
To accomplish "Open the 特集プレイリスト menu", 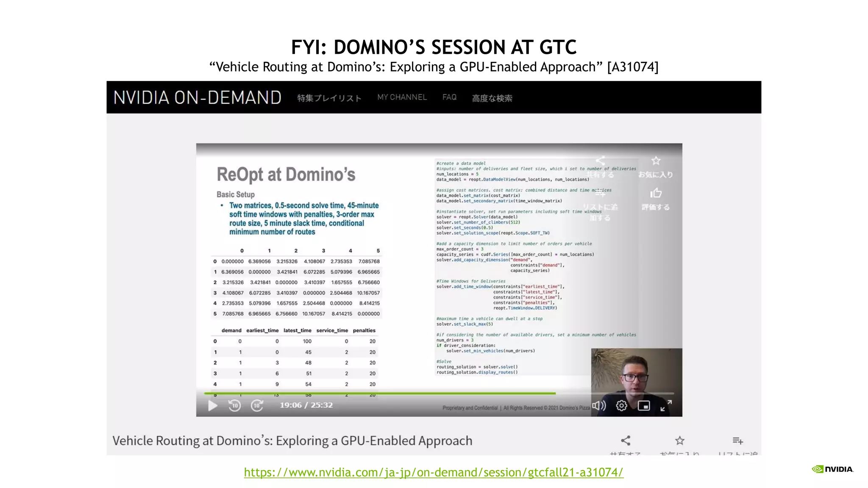I will 329,98.
